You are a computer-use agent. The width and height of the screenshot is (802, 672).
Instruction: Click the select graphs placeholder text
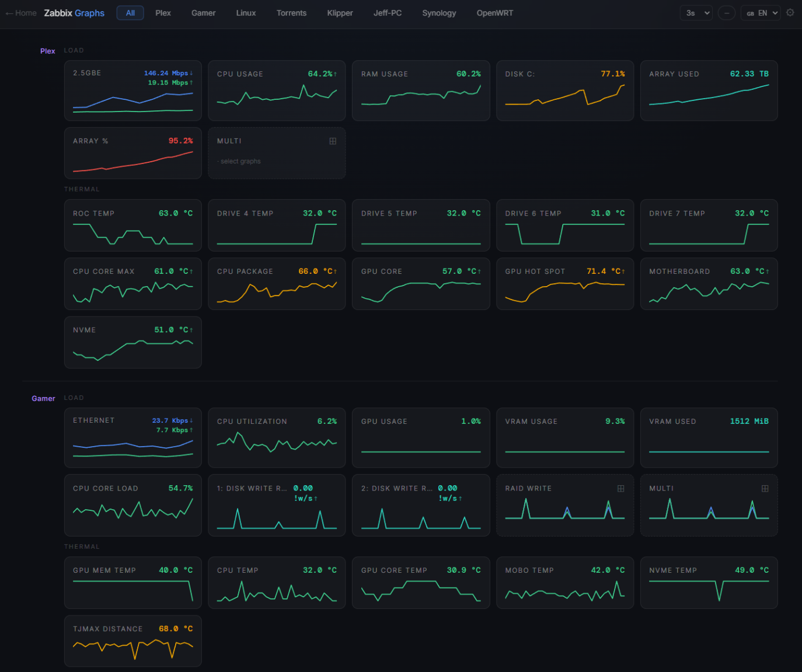pos(240,161)
